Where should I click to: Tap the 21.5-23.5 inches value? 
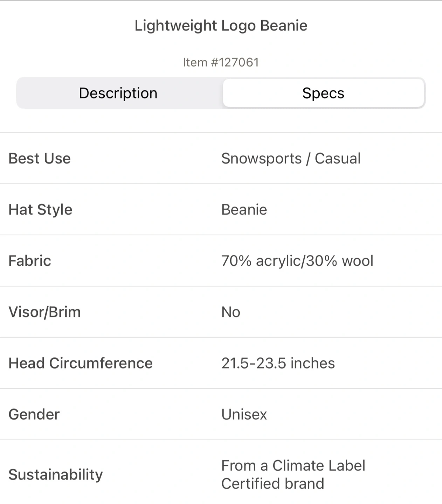point(278,363)
